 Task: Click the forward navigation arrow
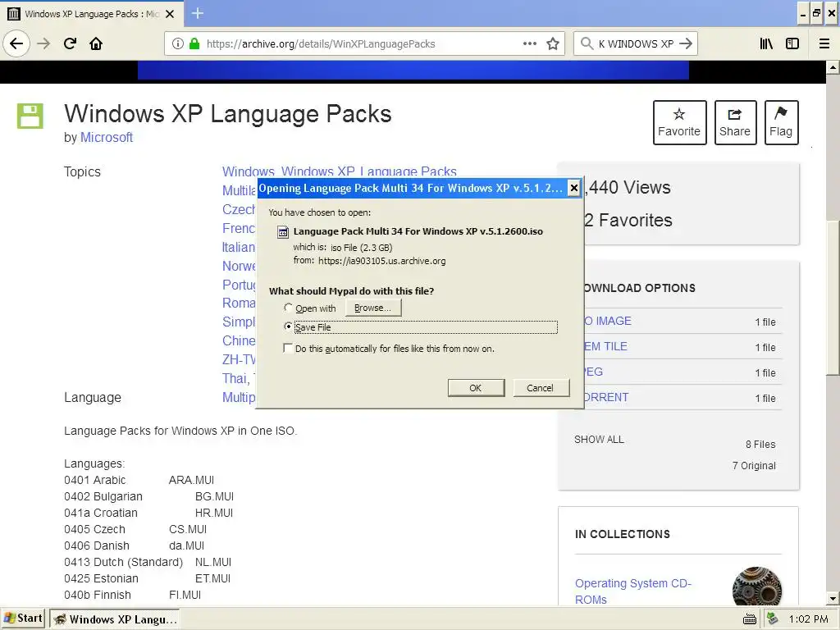pyautogui.click(x=43, y=43)
